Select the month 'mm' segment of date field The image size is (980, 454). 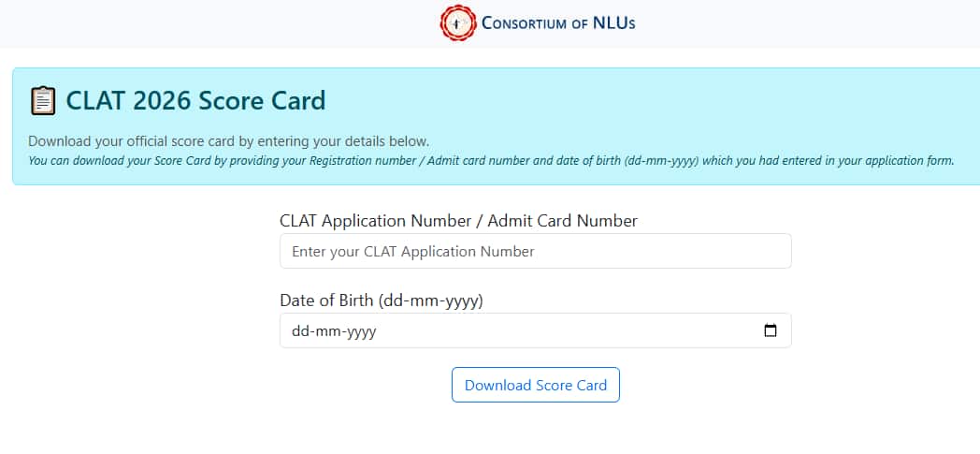(x=325, y=331)
